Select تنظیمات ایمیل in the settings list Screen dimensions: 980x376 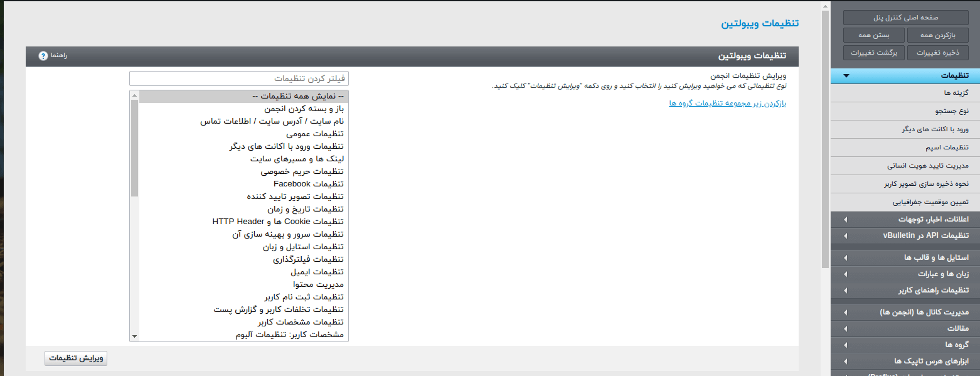tap(317, 272)
